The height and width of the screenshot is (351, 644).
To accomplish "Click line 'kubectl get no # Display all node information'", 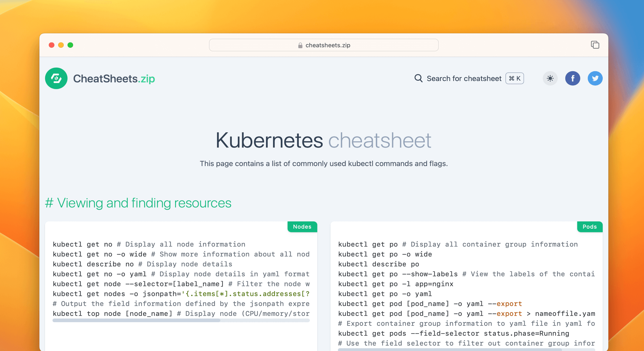I will [x=149, y=244].
